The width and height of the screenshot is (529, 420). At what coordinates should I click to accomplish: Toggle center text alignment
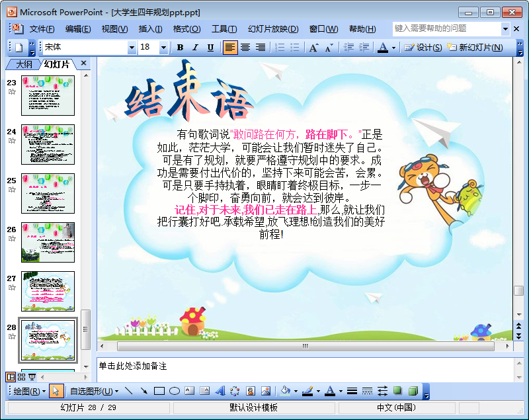coord(245,48)
